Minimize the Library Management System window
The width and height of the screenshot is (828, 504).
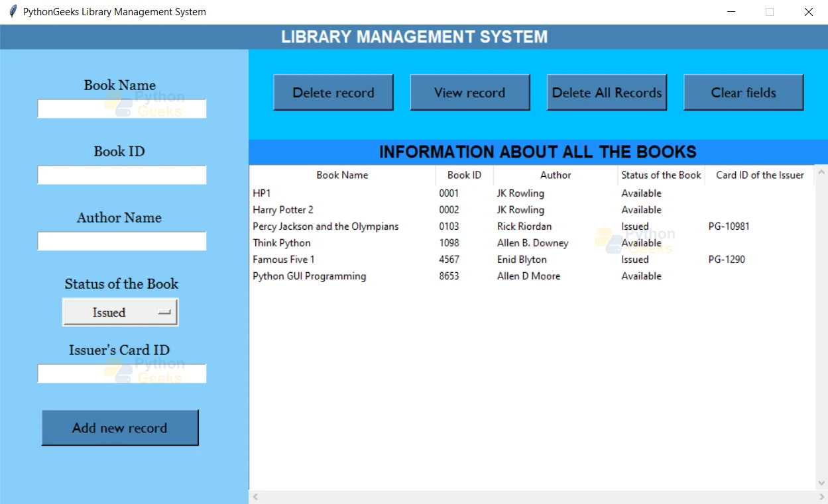pyautogui.click(x=731, y=12)
